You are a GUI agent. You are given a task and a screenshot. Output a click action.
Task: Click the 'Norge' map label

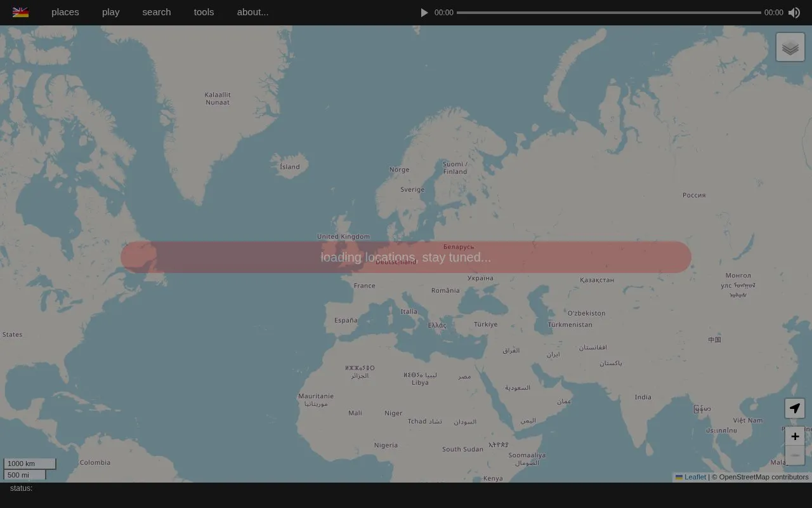(400, 170)
